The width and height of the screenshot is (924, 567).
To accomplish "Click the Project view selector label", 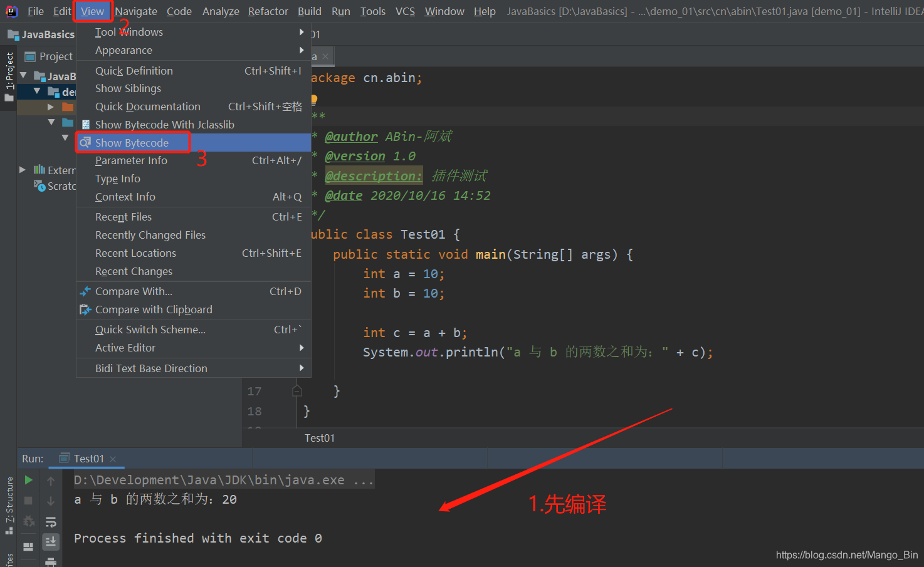I will click(x=56, y=56).
